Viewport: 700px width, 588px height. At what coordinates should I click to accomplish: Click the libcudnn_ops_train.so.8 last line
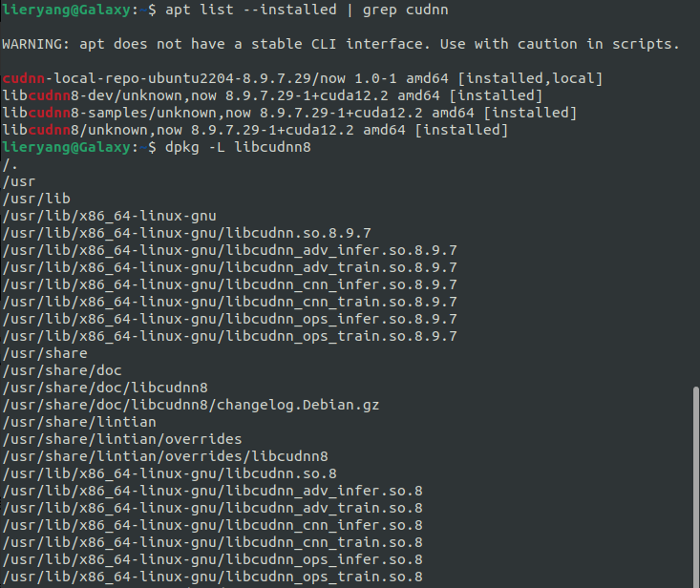[x=213, y=577]
